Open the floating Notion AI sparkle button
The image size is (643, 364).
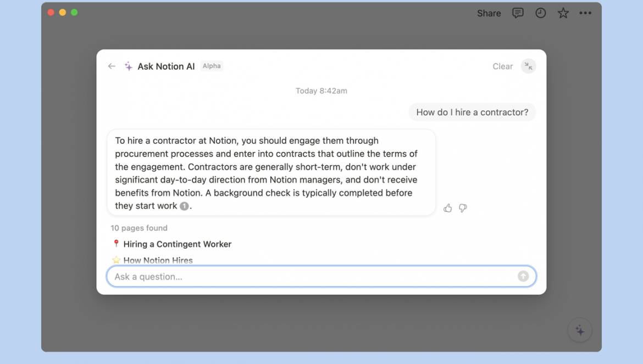pos(579,330)
